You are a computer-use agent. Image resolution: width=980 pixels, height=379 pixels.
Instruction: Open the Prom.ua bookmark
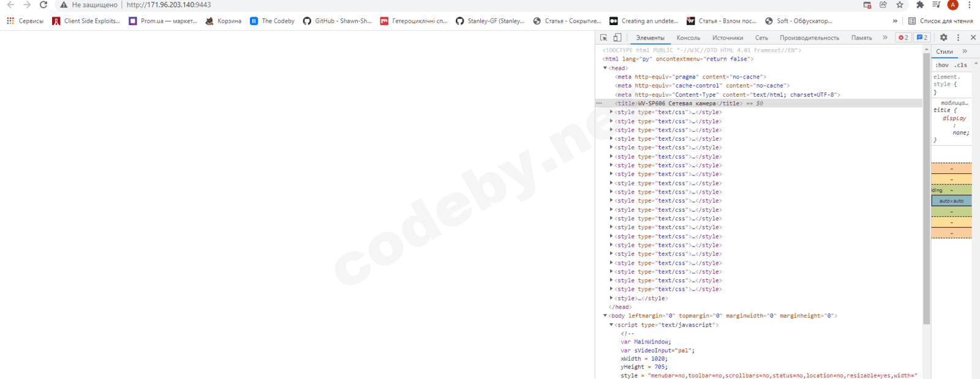point(163,21)
